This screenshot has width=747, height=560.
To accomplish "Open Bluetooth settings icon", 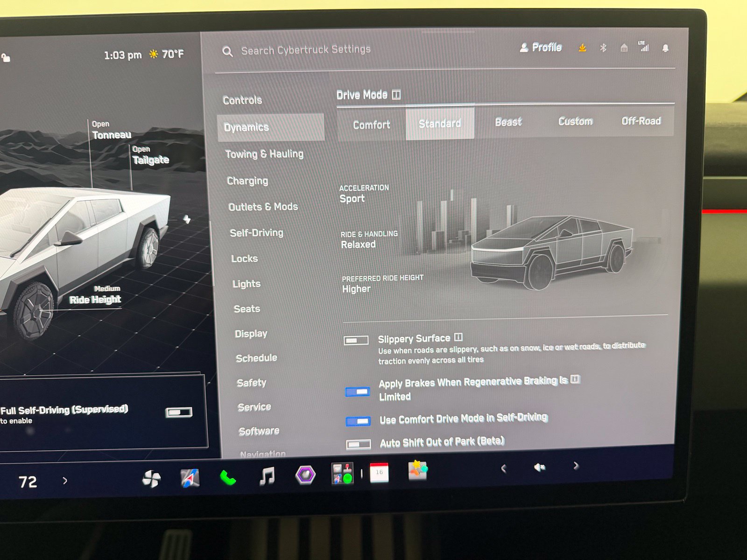I will point(603,48).
